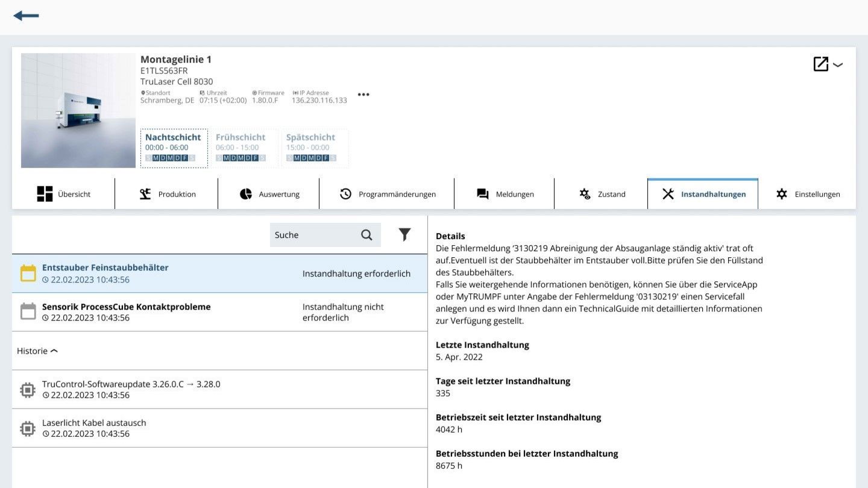Go to the Auswertung tab
Viewport: 868px width, 488px height.
[x=269, y=194]
